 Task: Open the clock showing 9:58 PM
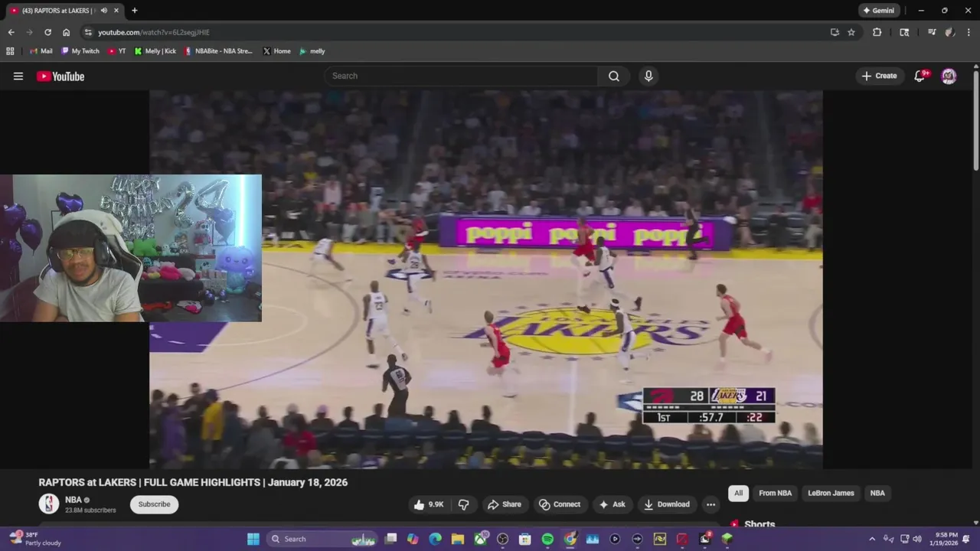(x=945, y=539)
